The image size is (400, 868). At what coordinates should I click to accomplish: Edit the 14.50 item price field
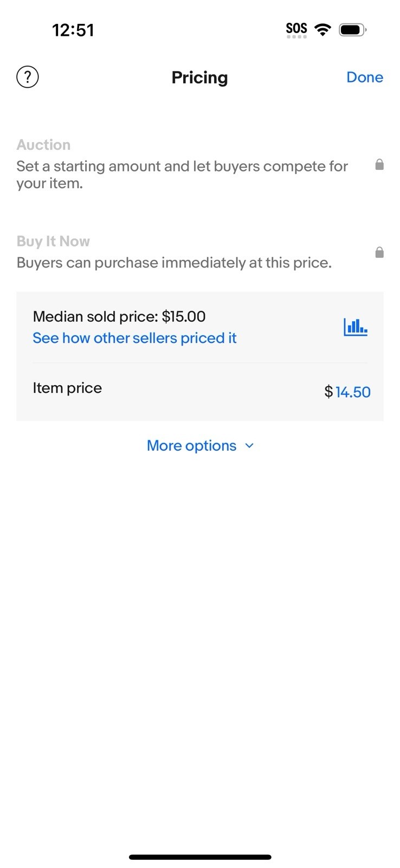(353, 392)
